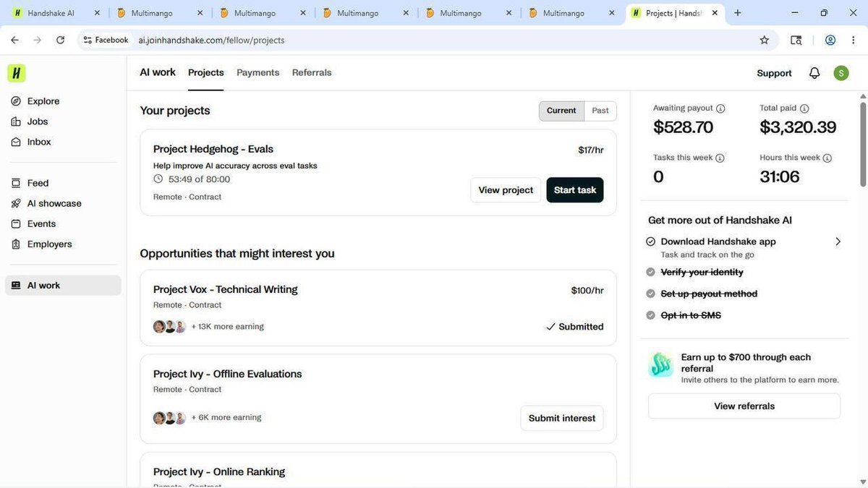
Task: Open Project Ivy - Online Ranking title
Action: click(219, 471)
